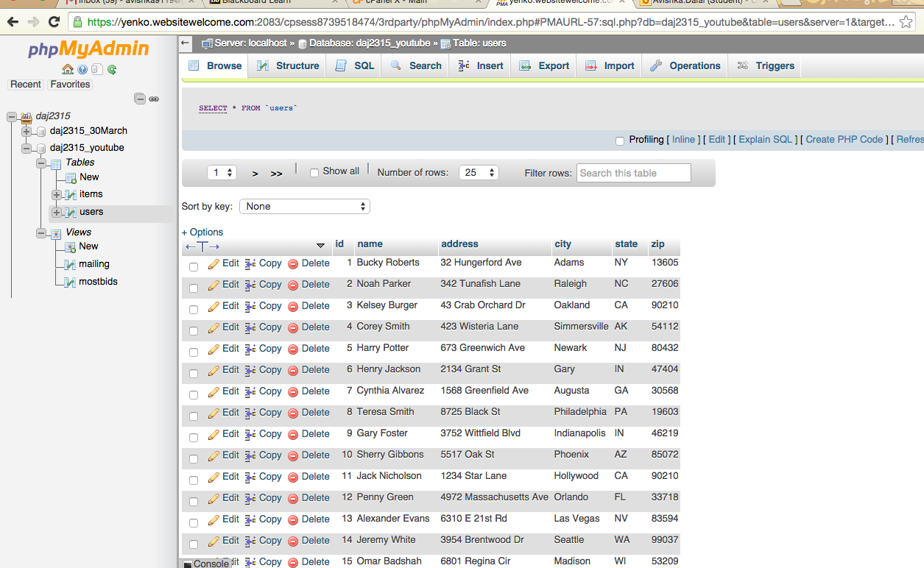924x568 pixels.
Task: Click the pencil Edit icon for Bucky Roberts
Action: point(214,263)
